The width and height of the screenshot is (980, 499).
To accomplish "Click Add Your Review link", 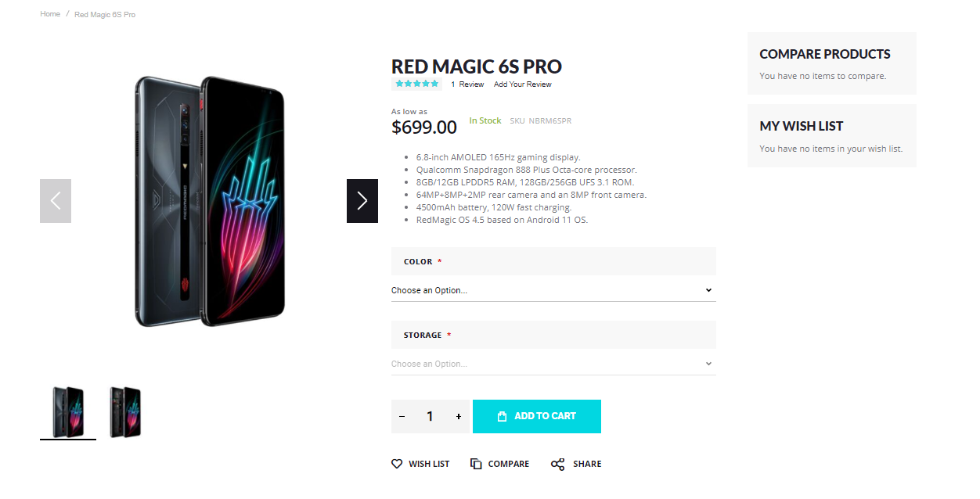I will (523, 84).
